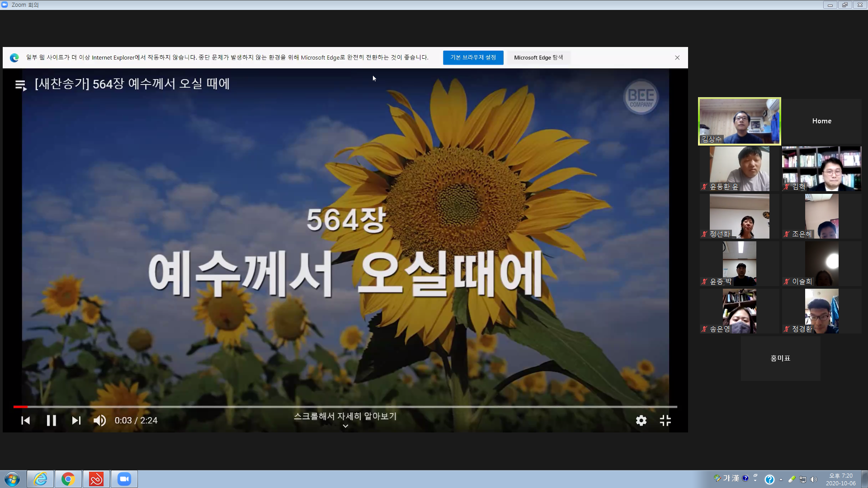Click the Microsoft Edge 탐색 button
This screenshot has height=488, width=868.
(538, 57)
